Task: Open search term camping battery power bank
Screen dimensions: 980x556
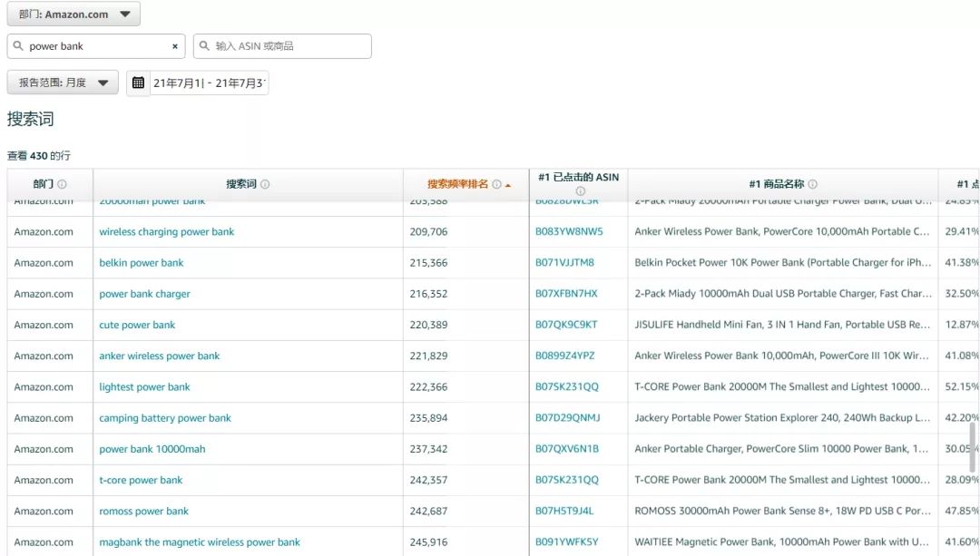Action: point(165,418)
